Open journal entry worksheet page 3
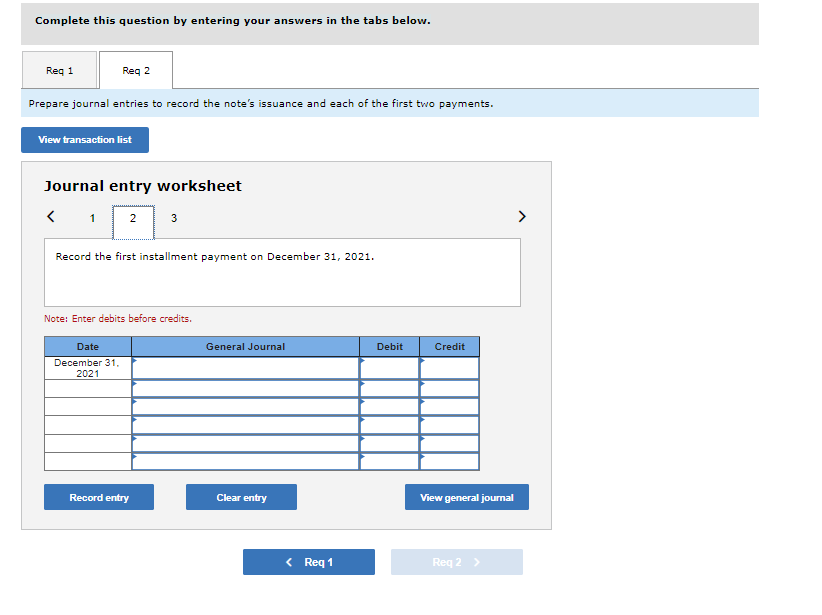Viewport: 822px width, 615px height. [174, 218]
